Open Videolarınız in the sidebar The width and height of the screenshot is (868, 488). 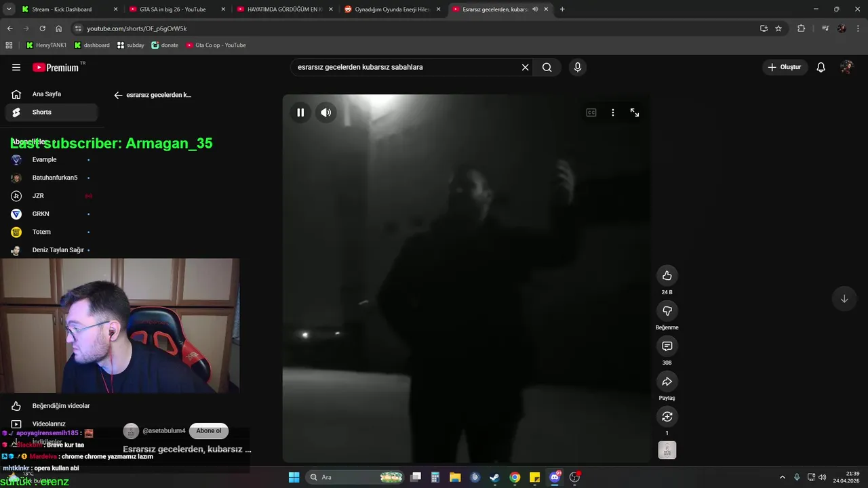(51, 424)
